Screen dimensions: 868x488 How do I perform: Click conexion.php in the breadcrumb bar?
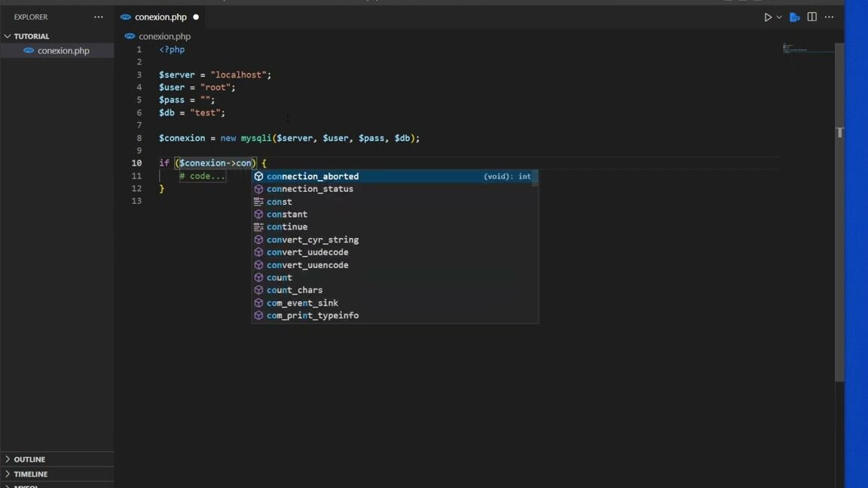(167, 35)
